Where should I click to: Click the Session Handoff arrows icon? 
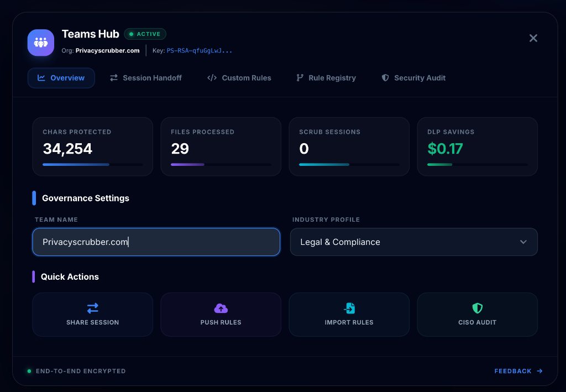pos(114,78)
